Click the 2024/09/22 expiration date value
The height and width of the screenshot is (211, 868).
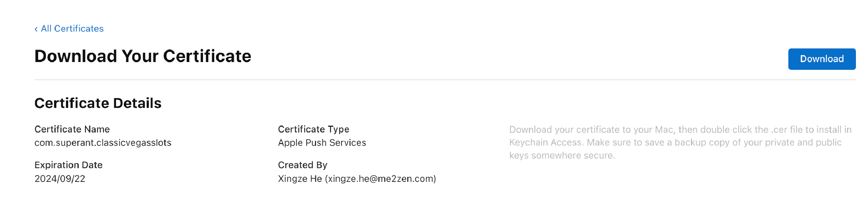pos(60,179)
